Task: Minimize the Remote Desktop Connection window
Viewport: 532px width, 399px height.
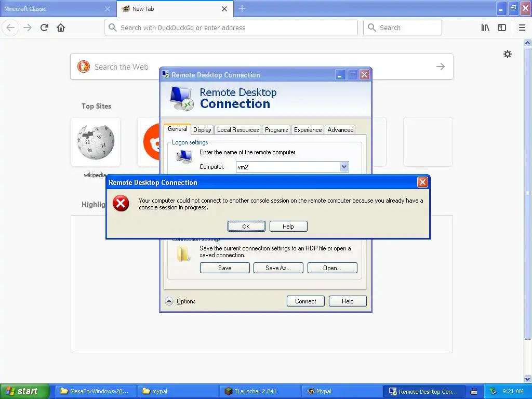Action: coord(340,75)
